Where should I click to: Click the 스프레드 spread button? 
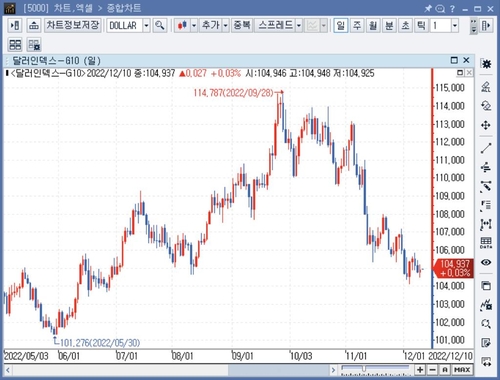pyautogui.click(x=275, y=26)
